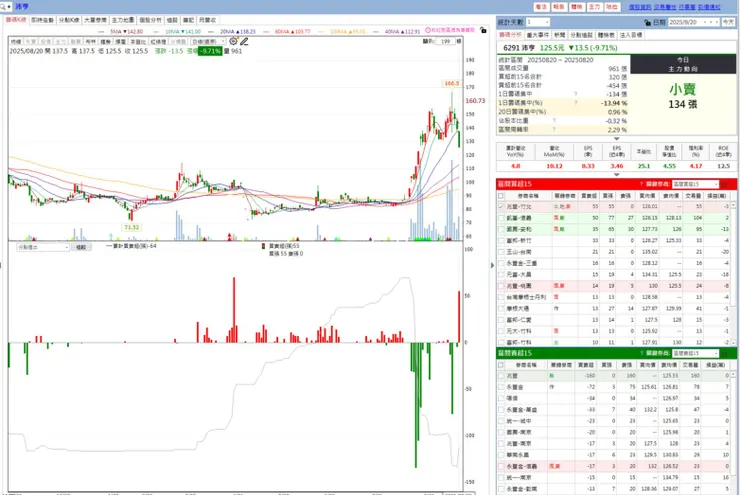Open the 法人目標 tab in right panel
Viewport: 740px width, 495px height.
click(631, 35)
